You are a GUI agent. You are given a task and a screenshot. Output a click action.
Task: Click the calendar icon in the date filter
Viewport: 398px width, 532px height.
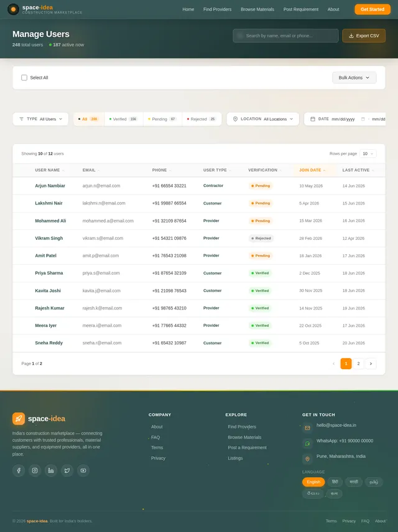[312, 119]
